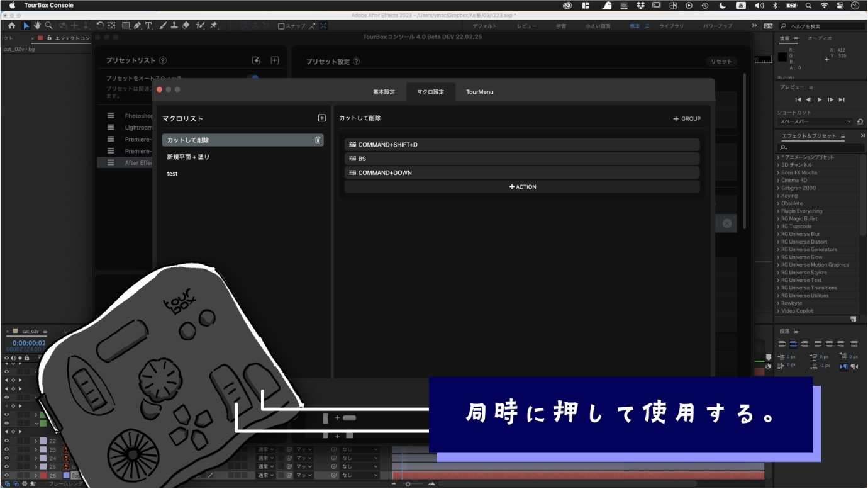Select the Zoom magnifier tool
The height and width of the screenshot is (489, 868).
pyautogui.click(x=48, y=26)
